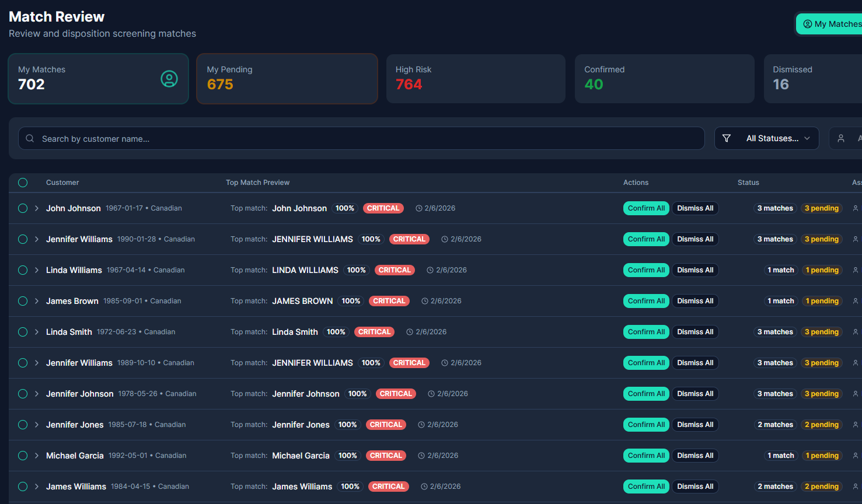Click the user icon in My Matches card

[169, 79]
